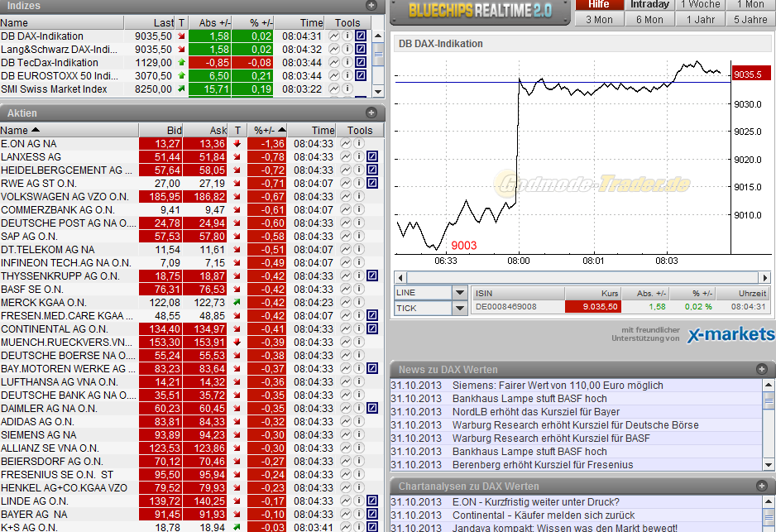Select the 5 Jahre timeframe tab

click(750, 19)
